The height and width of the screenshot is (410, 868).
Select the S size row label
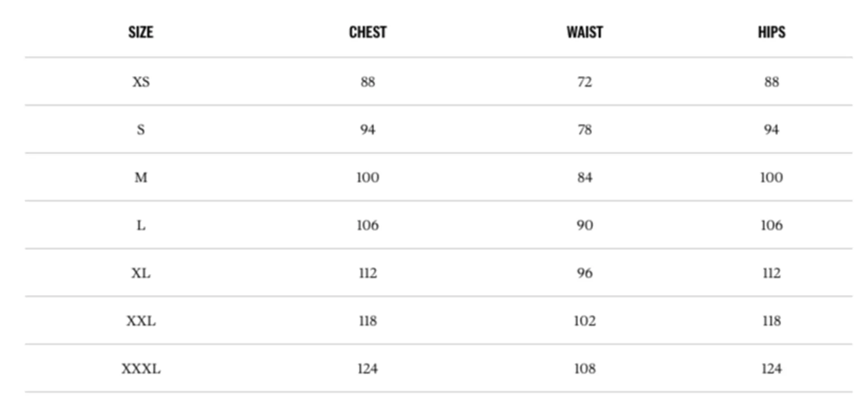tap(141, 130)
